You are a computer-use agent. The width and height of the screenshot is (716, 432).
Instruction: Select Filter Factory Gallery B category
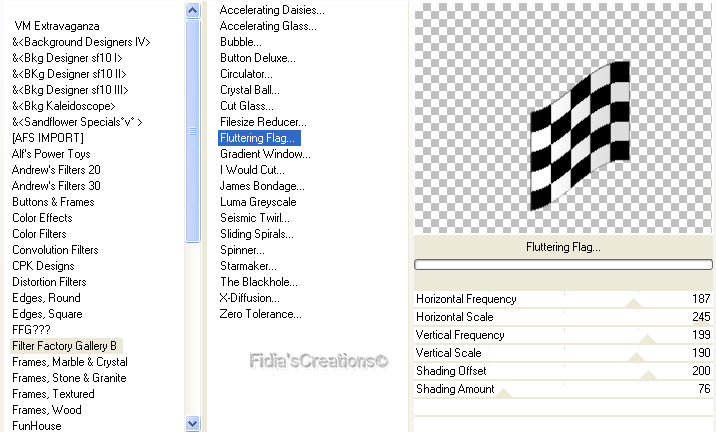64,346
